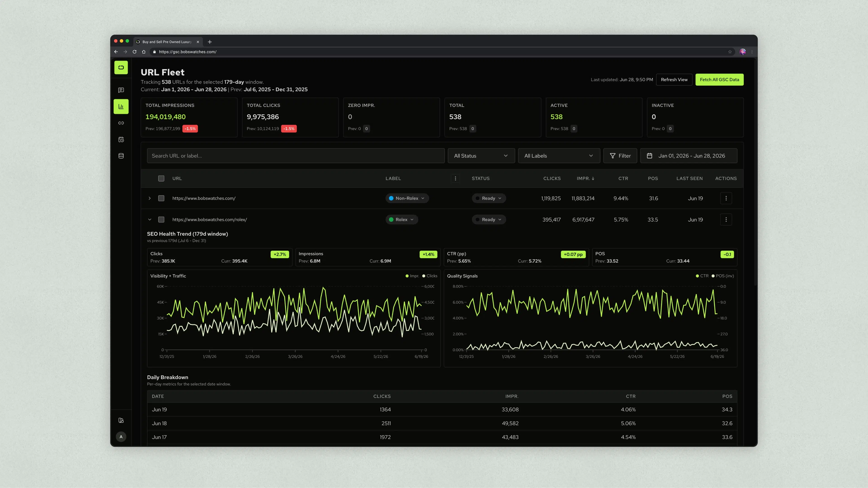Open the All Status dropdown
Image resolution: width=868 pixels, height=488 pixels.
click(x=481, y=156)
